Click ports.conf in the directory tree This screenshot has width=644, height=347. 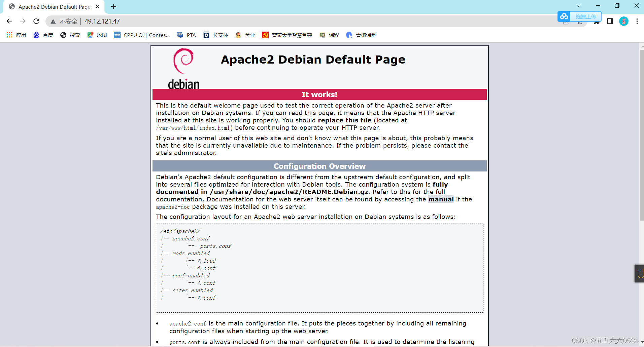tap(215, 246)
